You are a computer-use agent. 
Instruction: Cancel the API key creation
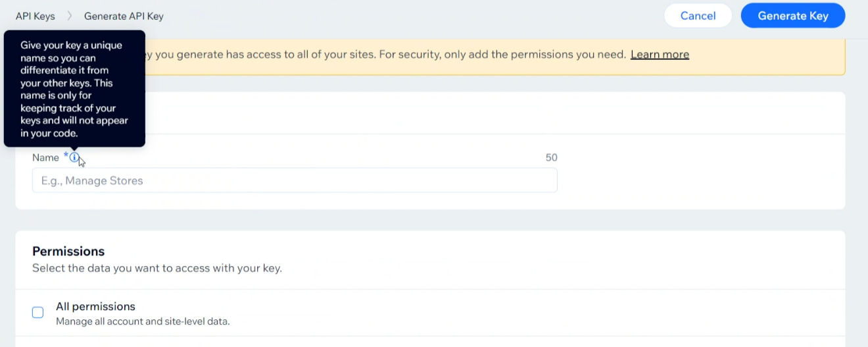click(x=698, y=16)
